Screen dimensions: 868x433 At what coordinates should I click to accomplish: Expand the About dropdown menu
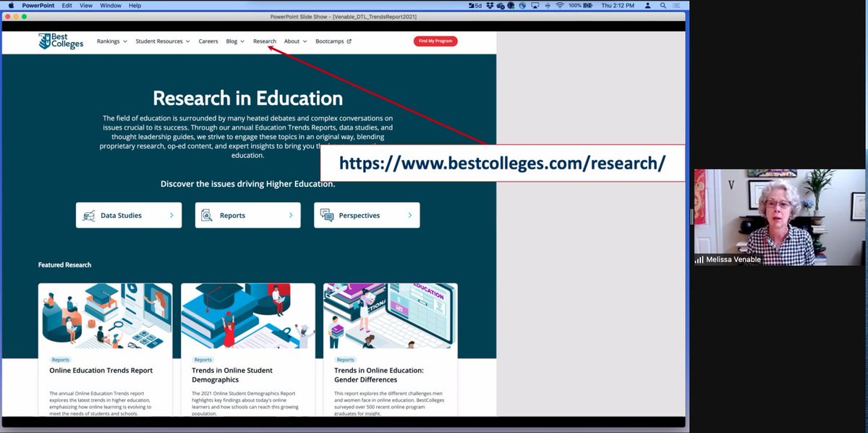pos(295,41)
